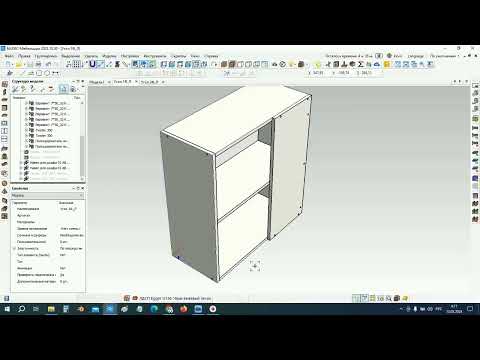Expand the Эластичность property group
Viewport: 480px width, 360px height.
(x=14, y=248)
